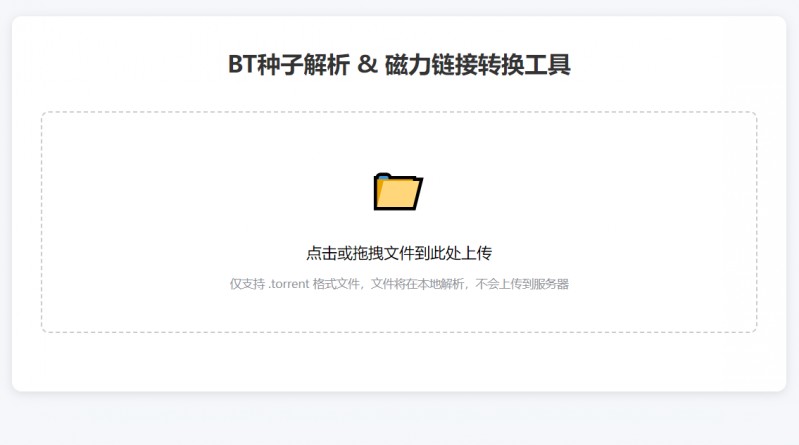This screenshot has height=445, width=799.
Task: Click empty dropzone space right of folder icon
Action: coord(591,192)
